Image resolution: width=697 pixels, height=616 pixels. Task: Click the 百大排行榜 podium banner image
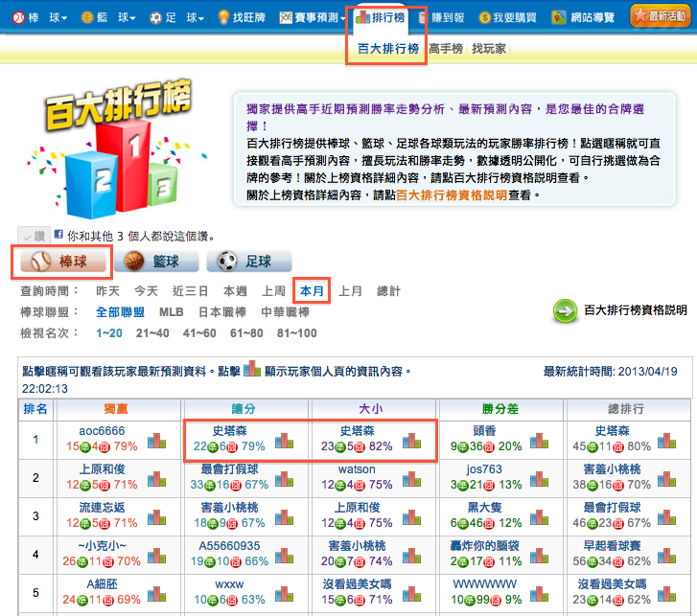118,148
